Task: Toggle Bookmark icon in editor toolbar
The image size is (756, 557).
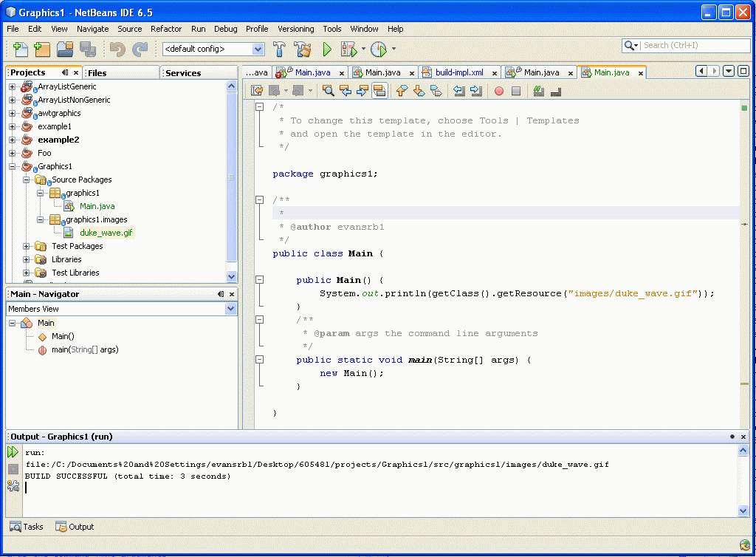Action: coord(436,91)
